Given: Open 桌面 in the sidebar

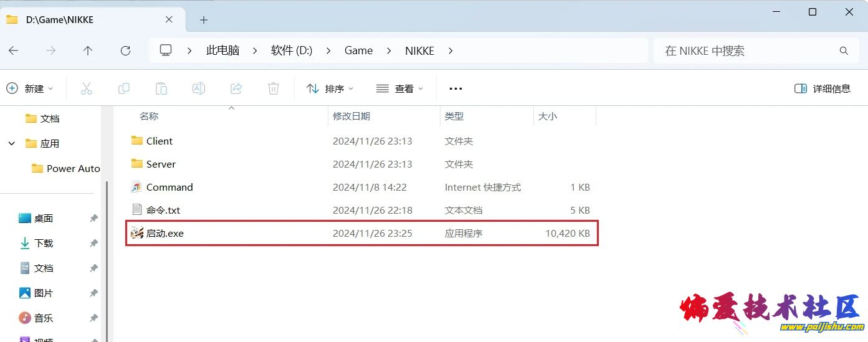Looking at the screenshot, I should [44, 218].
